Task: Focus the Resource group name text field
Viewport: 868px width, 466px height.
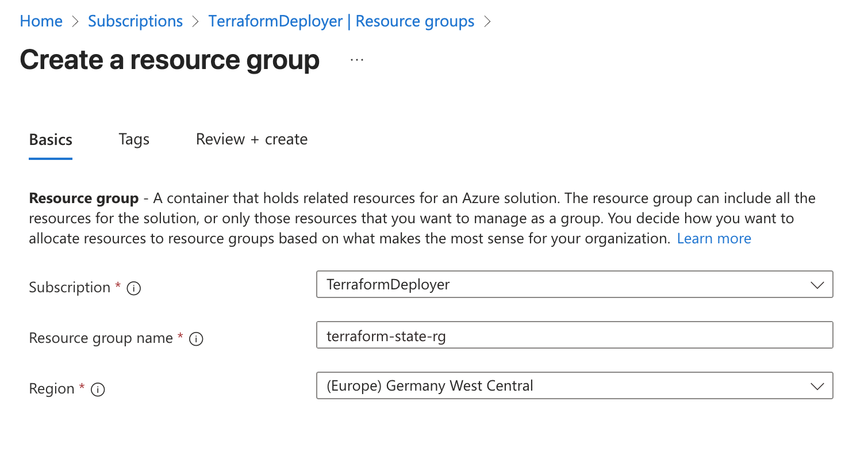Action: click(575, 335)
